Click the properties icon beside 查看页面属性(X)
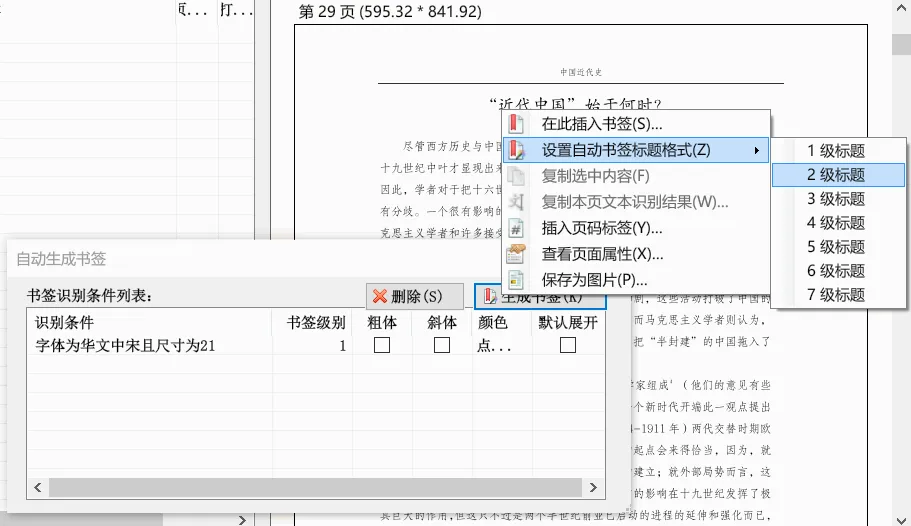The height and width of the screenshot is (526, 911). (516, 254)
